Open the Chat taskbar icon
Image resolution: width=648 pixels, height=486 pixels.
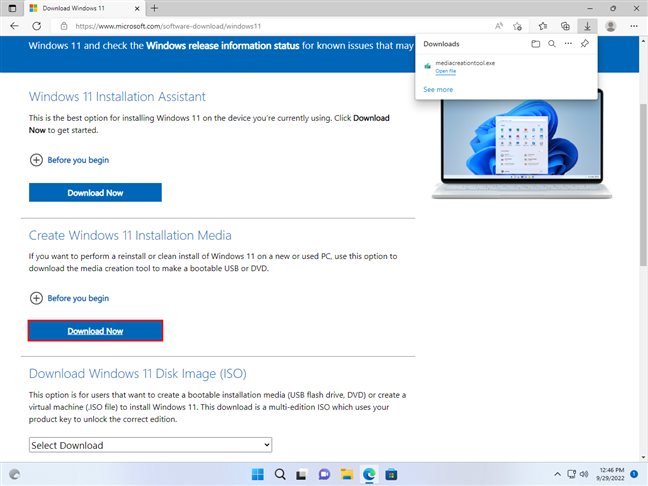[x=324, y=474]
